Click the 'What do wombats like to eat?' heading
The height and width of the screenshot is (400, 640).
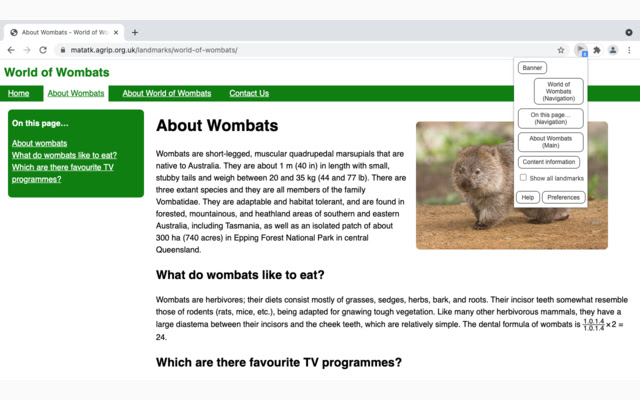point(240,275)
